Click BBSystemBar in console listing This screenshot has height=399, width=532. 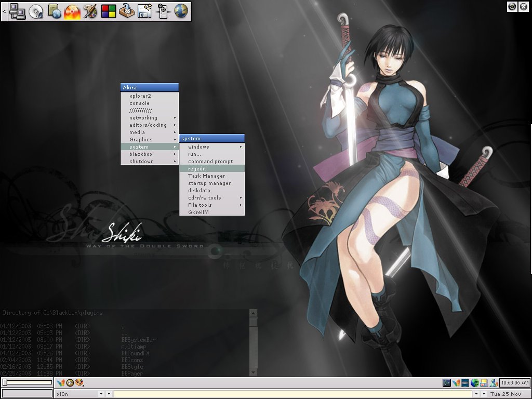tap(138, 340)
